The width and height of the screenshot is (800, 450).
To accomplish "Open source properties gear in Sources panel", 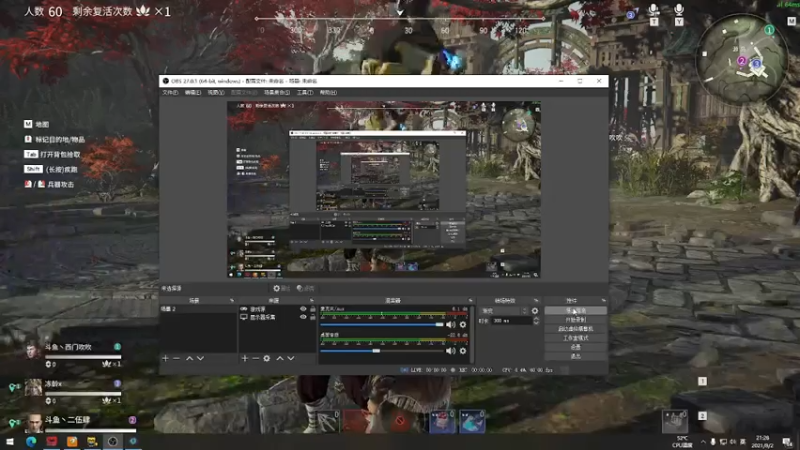I will (267, 358).
